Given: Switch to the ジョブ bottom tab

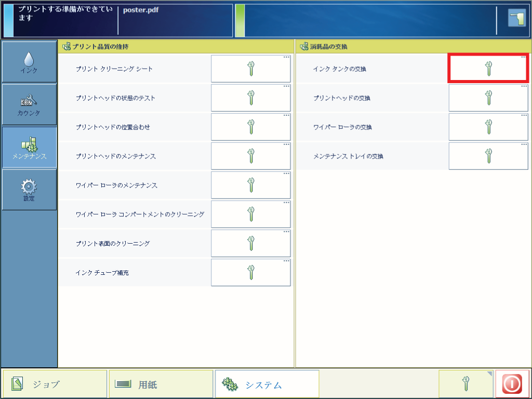Looking at the screenshot, I should click(x=55, y=384).
